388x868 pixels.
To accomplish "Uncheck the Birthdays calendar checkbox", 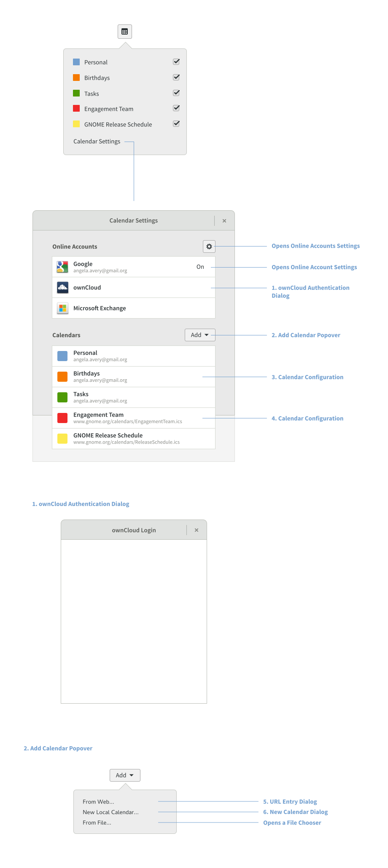I will pos(176,78).
